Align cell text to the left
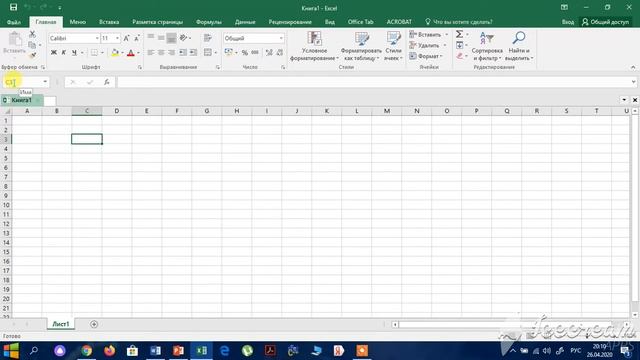Viewport: 640px width, 360px height. click(151, 53)
